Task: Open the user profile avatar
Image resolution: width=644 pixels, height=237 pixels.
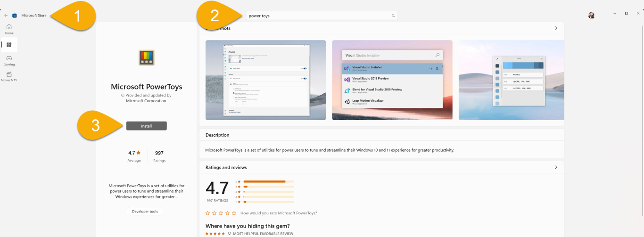Action: (x=592, y=15)
